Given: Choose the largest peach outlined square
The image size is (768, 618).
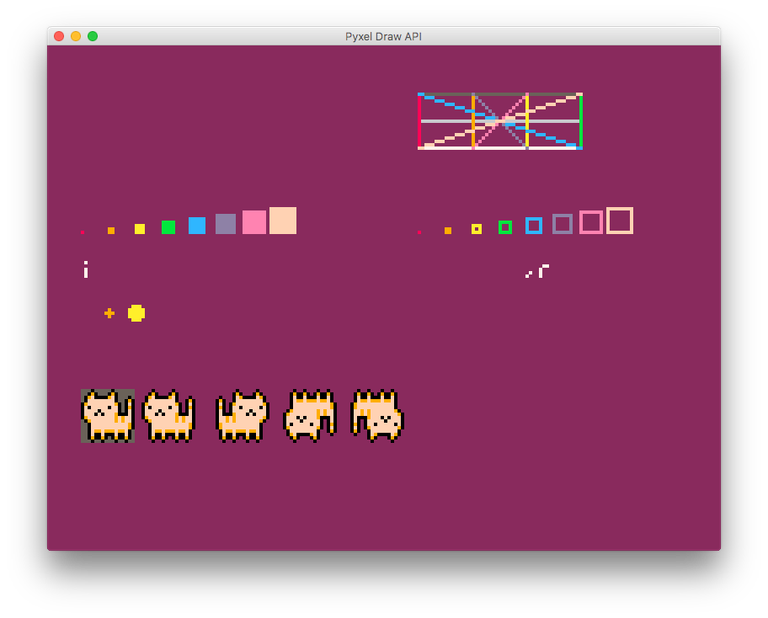Looking at the screenshot, I should click(620, 220).
